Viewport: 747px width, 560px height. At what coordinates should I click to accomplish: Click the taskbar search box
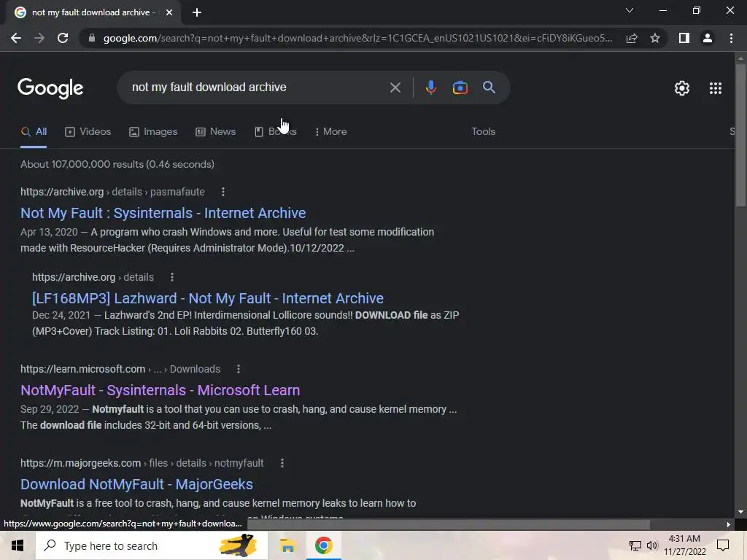click(152, 545)
